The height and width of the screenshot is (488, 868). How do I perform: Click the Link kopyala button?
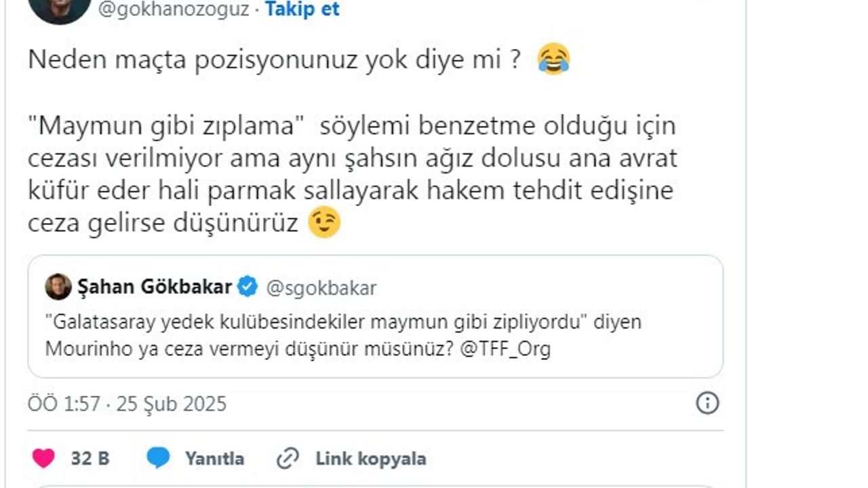(x=370, y=459)
